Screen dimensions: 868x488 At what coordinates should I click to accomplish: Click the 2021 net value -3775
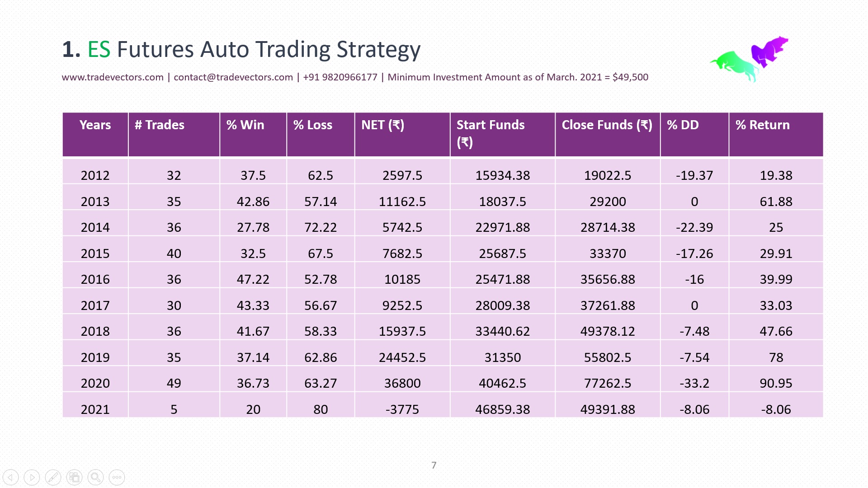(402, 409)
